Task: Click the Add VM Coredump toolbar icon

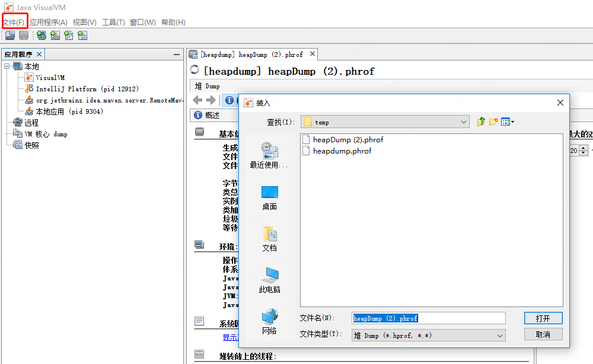Action: click(x=69, y=36)
